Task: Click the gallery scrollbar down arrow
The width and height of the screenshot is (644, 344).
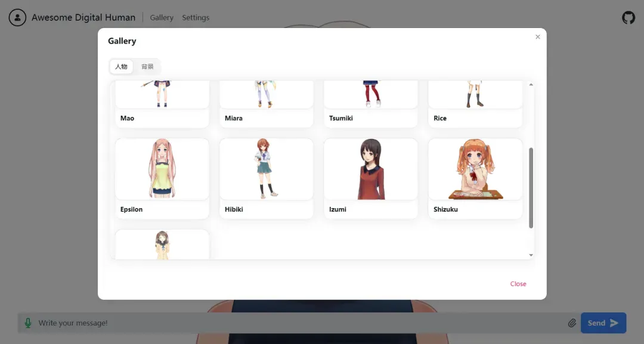Action: tap(531, 255)
